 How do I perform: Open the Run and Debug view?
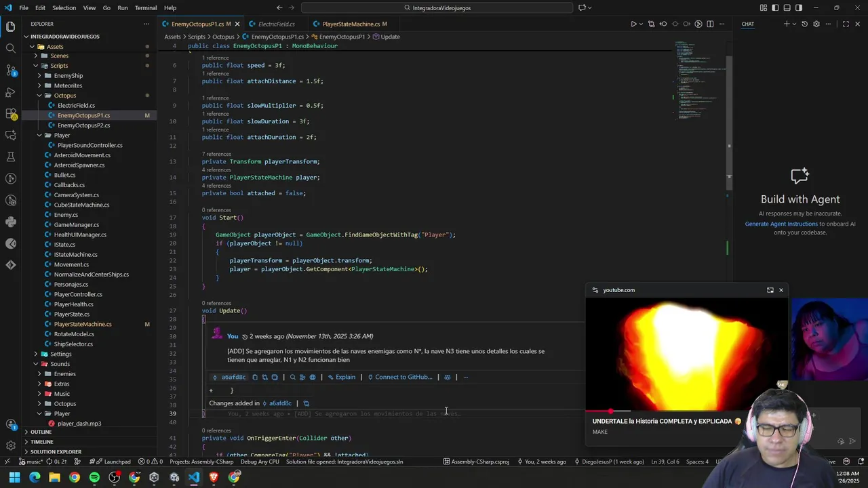[x=10, y=91]
